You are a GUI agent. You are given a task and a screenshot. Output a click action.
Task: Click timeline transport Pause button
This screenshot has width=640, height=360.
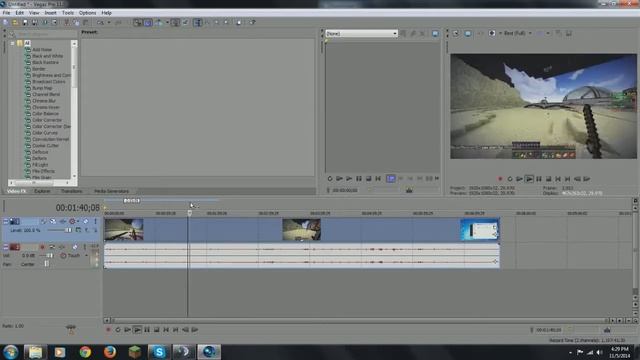[x=147, y=330]
